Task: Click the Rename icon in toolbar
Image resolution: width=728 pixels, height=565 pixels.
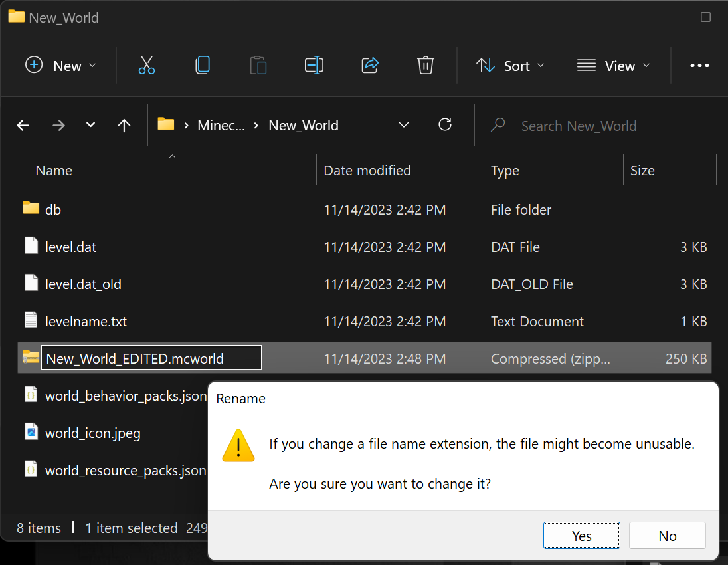Action: click(x=314, y=66)
